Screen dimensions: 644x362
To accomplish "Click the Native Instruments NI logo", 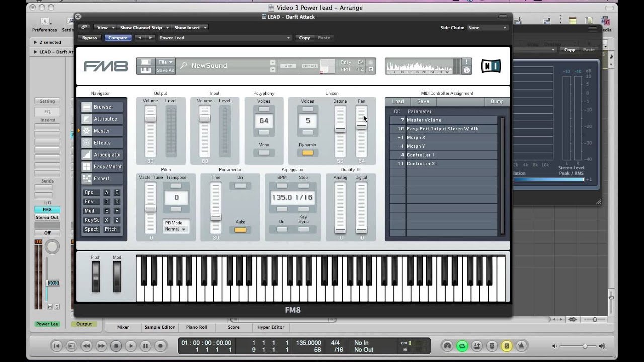I will [491, 66].
